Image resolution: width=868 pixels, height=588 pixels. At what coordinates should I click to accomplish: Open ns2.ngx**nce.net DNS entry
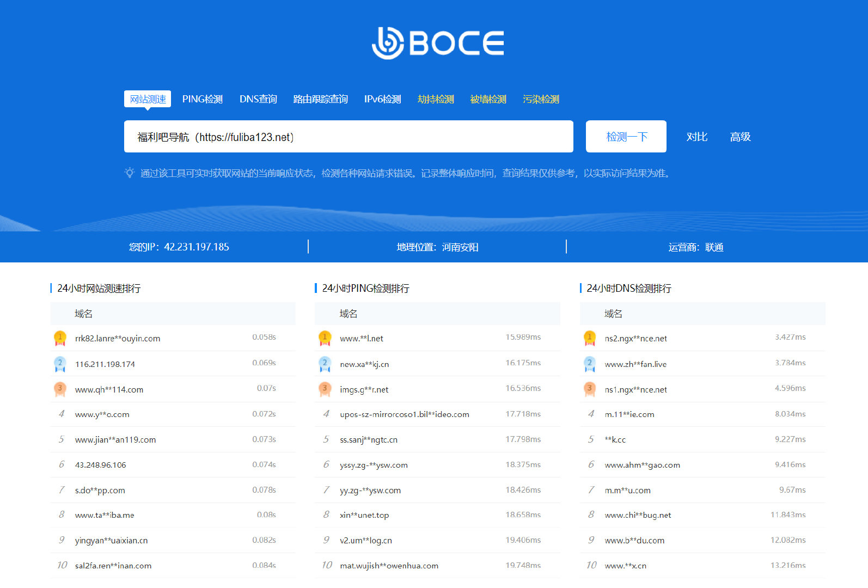(636, 339)
